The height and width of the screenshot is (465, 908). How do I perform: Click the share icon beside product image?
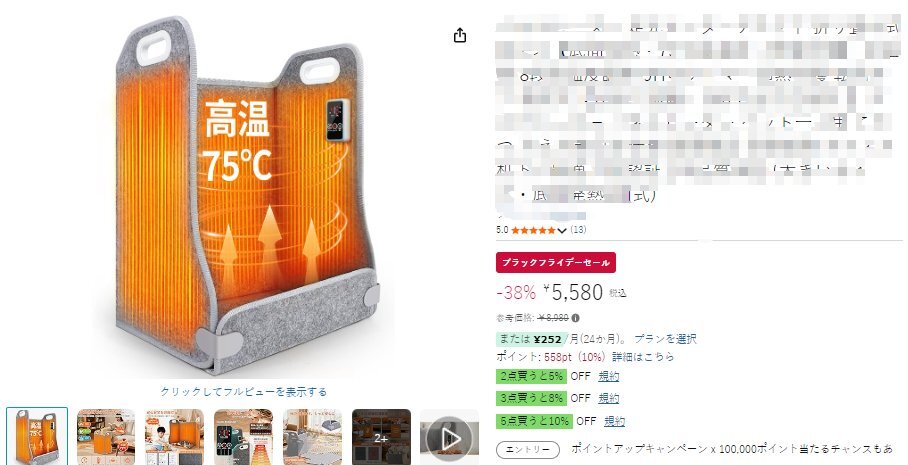click(x=460, y=35)
